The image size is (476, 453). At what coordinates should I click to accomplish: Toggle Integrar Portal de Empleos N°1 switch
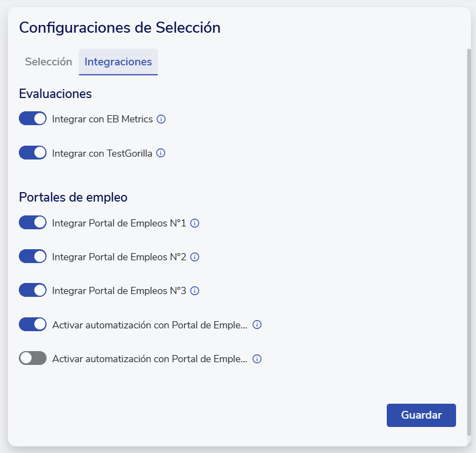pos(33,223)
